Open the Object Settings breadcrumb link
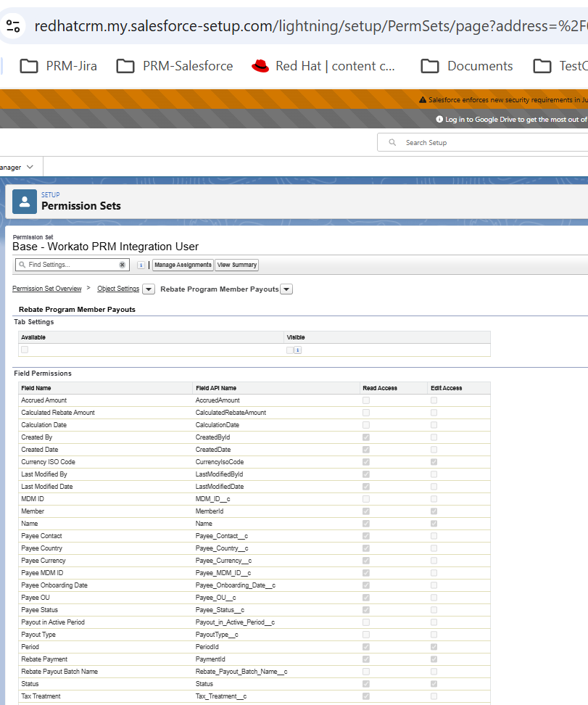 (118, 289)
